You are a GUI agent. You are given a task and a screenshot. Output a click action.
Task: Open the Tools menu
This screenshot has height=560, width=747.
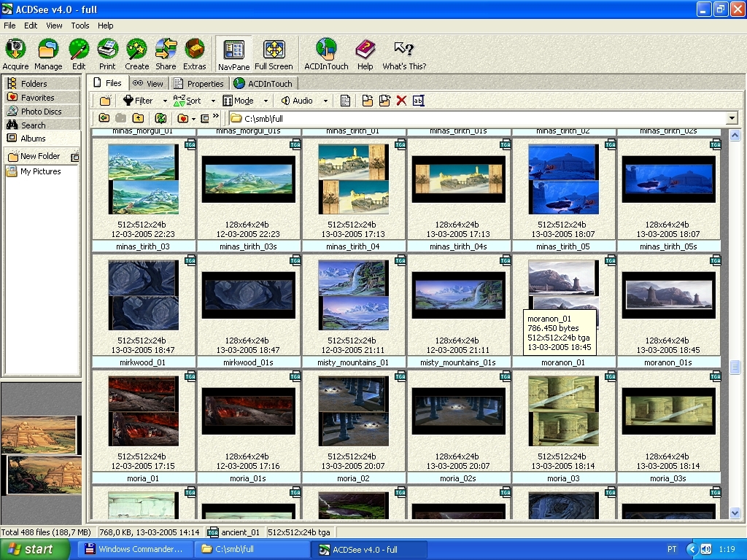(x=80, y=26)
